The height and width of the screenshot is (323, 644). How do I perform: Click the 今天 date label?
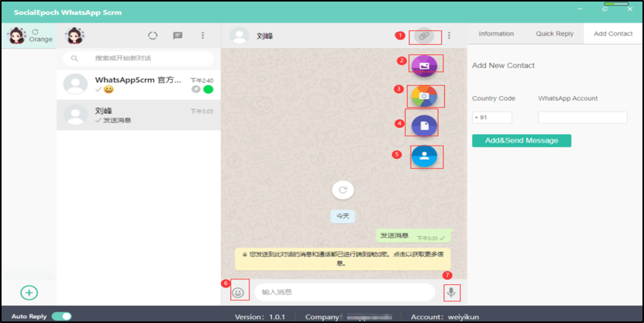(343, 216)
